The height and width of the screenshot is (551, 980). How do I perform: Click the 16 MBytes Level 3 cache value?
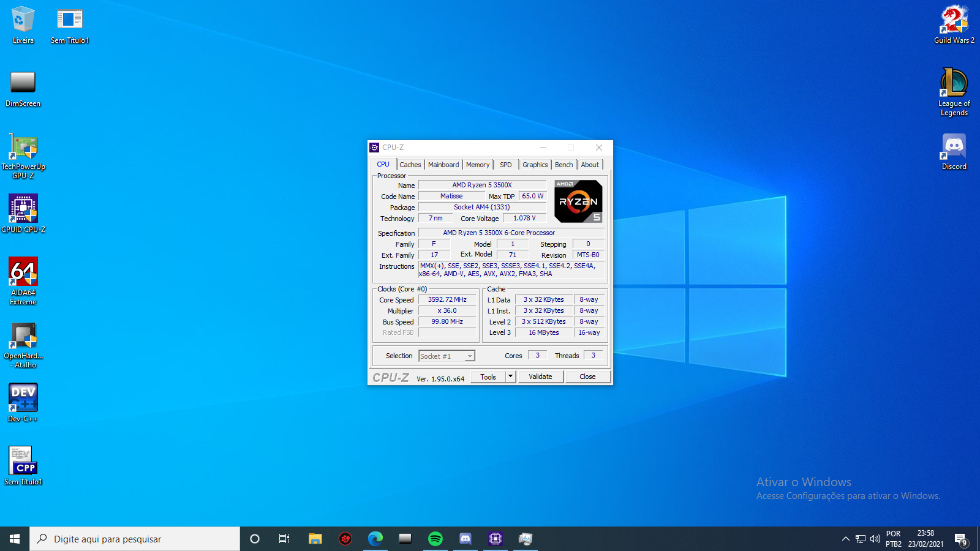coord(544,332)
